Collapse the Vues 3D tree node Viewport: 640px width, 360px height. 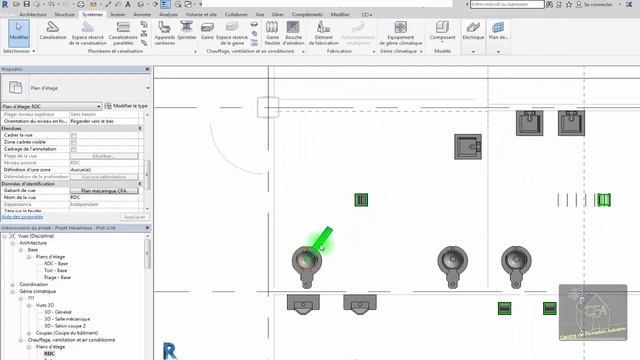(x=29, y=305)
